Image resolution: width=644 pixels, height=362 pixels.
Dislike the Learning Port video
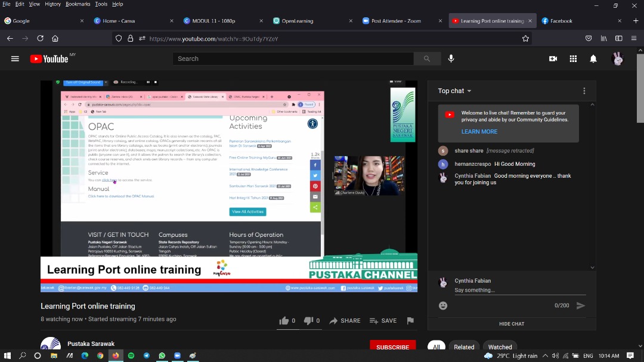coord(311,320)
